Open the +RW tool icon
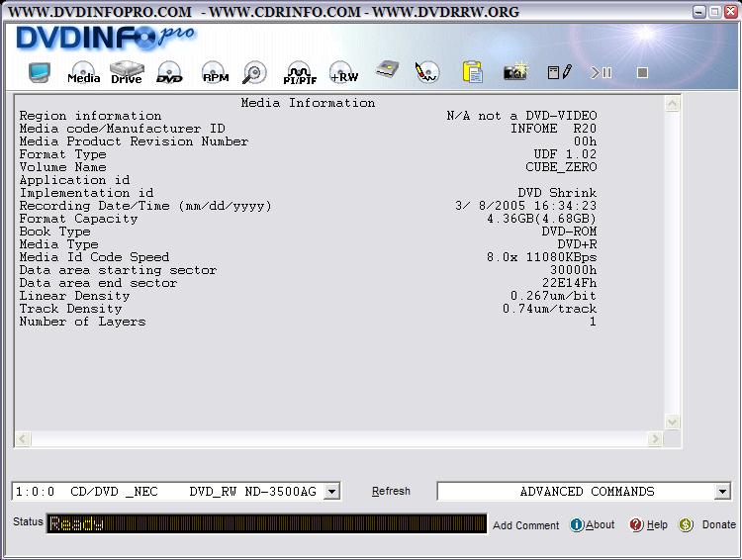Viewport: 742px width, 560px height. coord(343,73)
